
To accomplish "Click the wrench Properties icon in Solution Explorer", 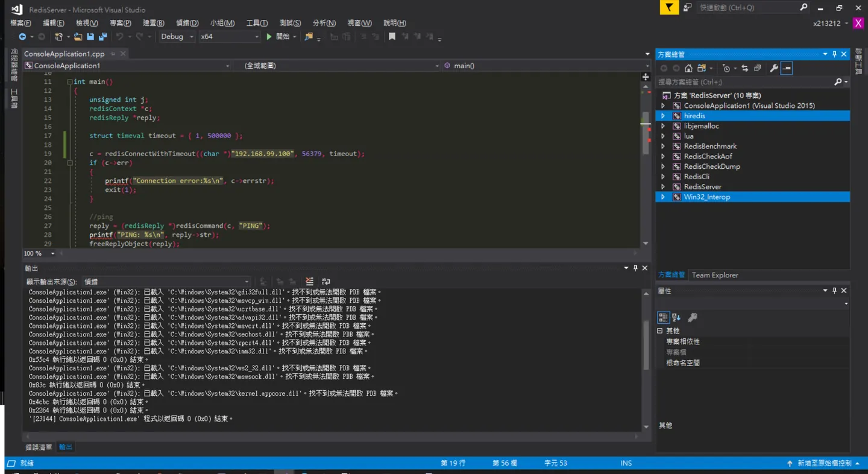I will 774,68.
